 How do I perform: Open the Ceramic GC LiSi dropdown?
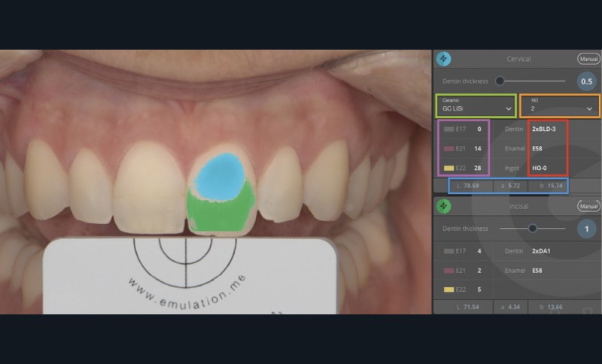476,105
